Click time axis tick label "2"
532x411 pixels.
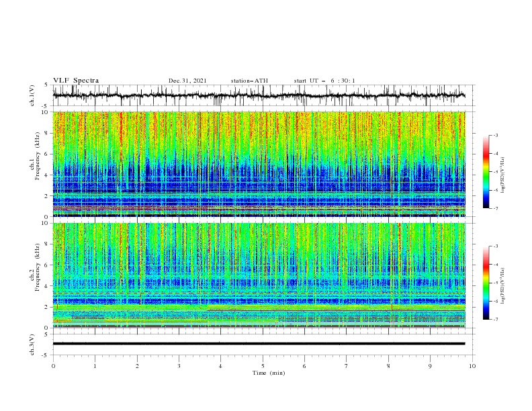137,366
